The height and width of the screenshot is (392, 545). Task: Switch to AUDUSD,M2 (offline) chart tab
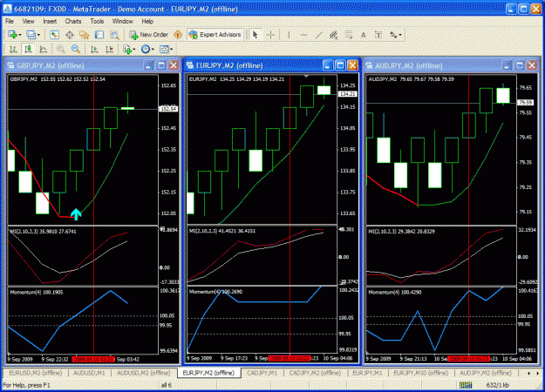pyautogui.click(x=143, y=373)
